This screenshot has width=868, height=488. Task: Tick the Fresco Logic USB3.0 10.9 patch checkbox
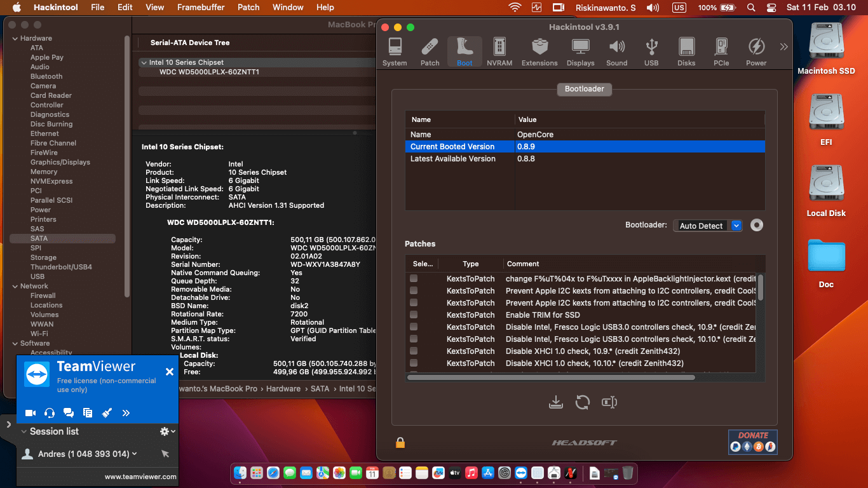[414, 327]
